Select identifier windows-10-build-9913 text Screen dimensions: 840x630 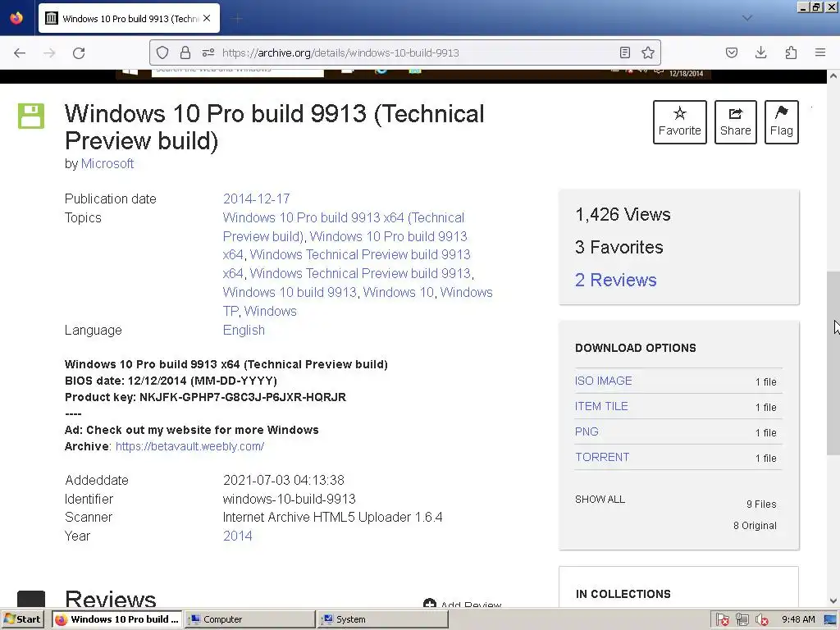pyautogui.click(x=290, y=500)
